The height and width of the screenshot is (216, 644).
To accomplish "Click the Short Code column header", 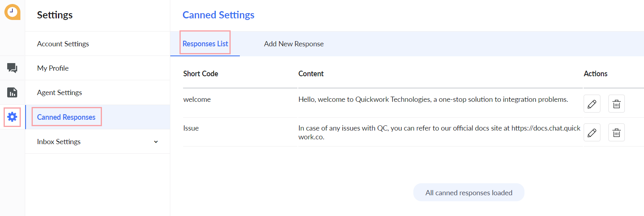I will [201, 73].
